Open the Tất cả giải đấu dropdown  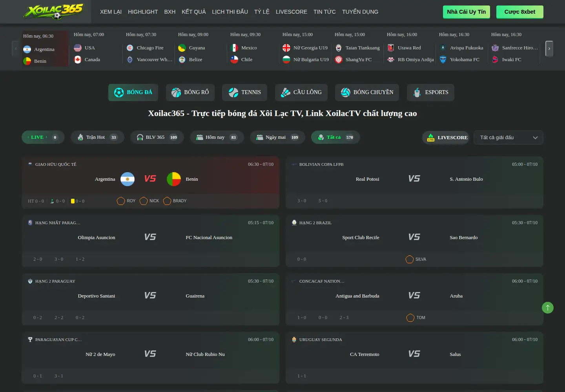pyautogui.click(x=508, y=138)
